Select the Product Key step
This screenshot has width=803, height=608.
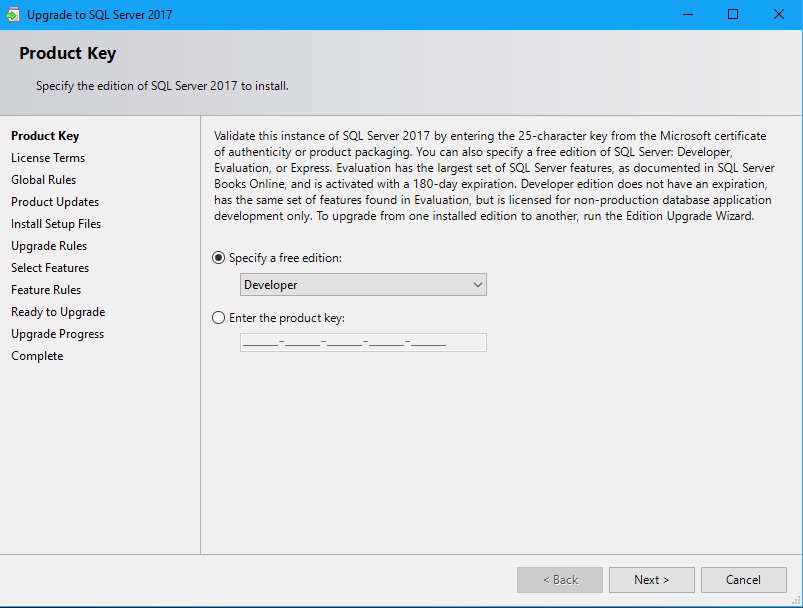point(44,135)
